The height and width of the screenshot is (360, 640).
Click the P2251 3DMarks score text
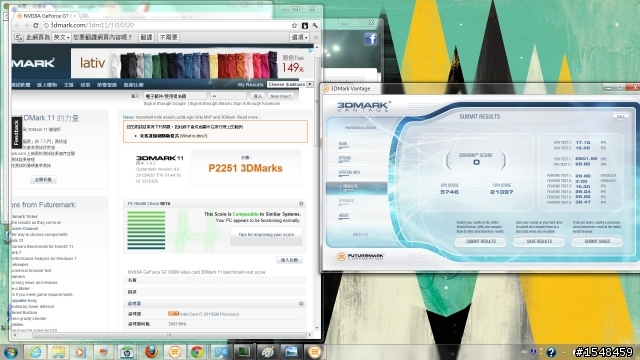pyautogui.click(x=245, y=168)
